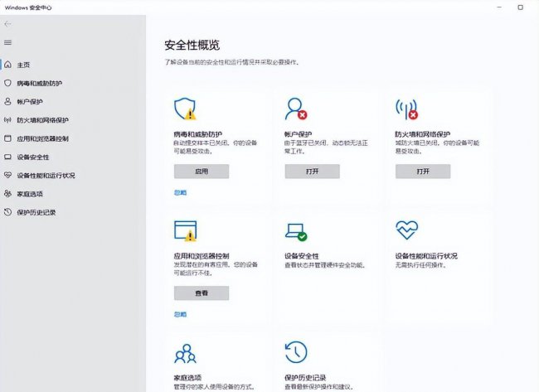Click the 应用和浏览器控制 card title
The image size is (539, 392).
point(202,256)
